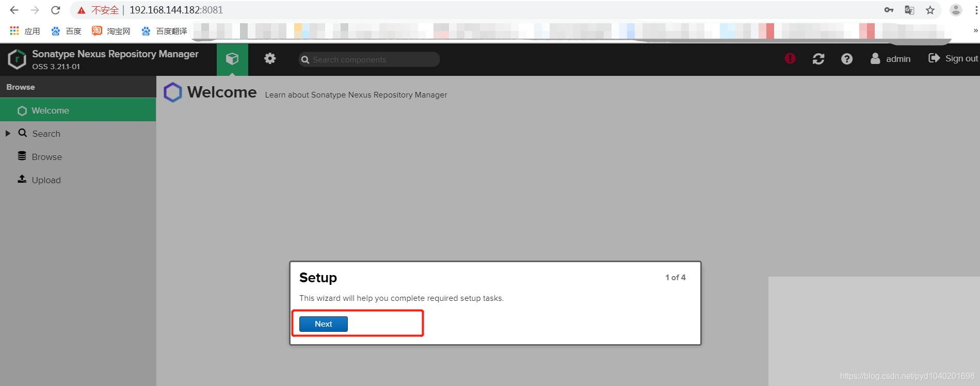Click the OSS 3.21.1-01 version text
The width and height of the screenshot is (980, 386).
56,67
